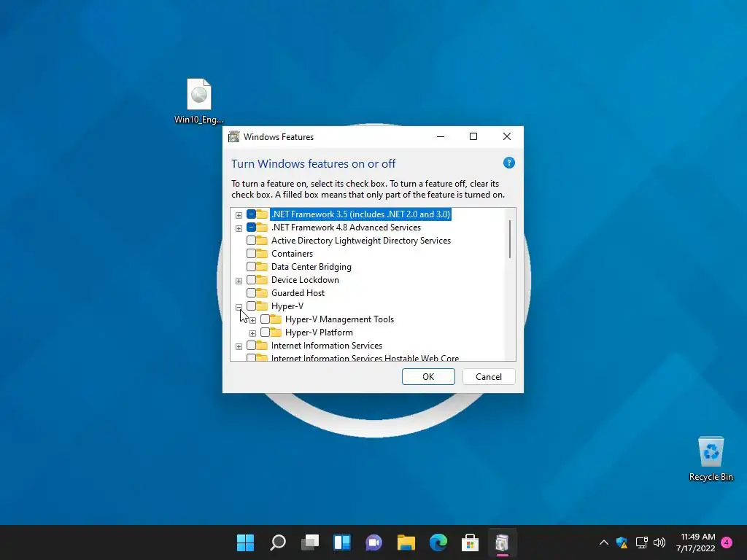Open the clock and date in taskbar
The image size is (747, 560).
[x=695, y=542]
